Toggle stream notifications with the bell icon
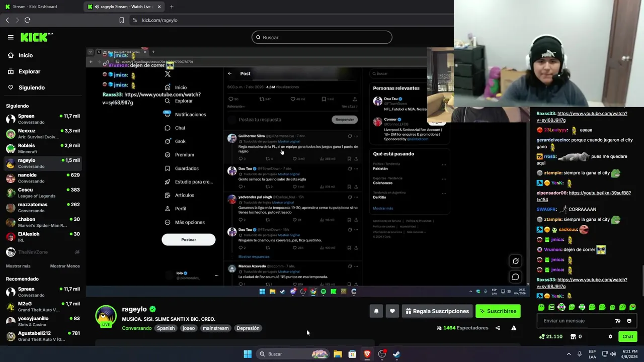The image size is (644, 362). pyautogui.click(x=376, y=311)
